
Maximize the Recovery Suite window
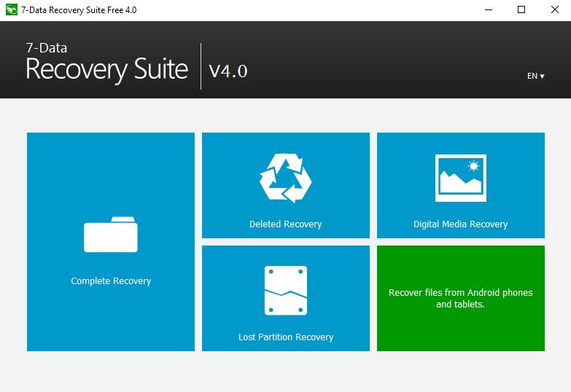click(521, 9)
